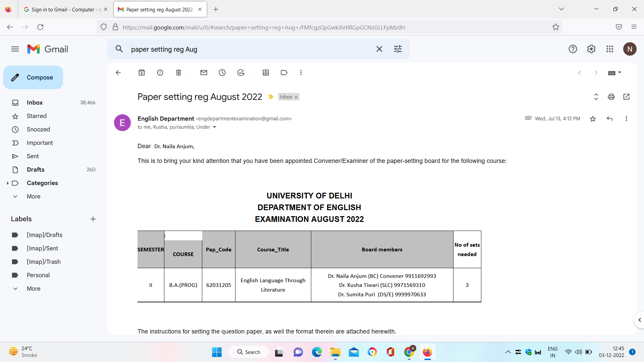Open the More menu beside the Reply arrow

pyautogui.click(x=626, y=119)
